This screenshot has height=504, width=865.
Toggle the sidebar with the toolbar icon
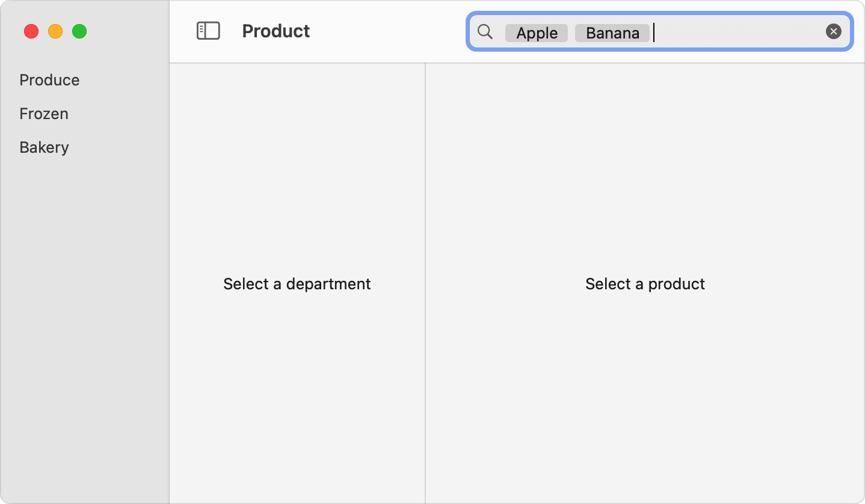click(208, 31)
